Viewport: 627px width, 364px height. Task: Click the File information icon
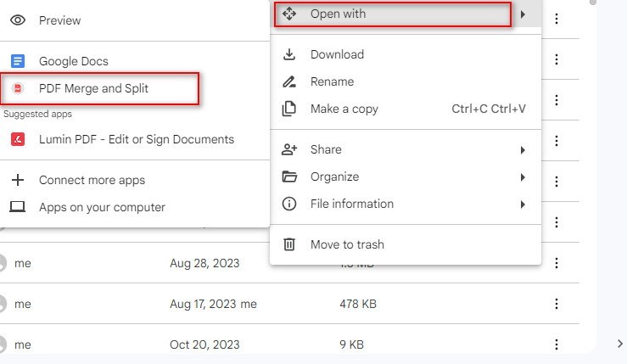click(x=289, y=204)
